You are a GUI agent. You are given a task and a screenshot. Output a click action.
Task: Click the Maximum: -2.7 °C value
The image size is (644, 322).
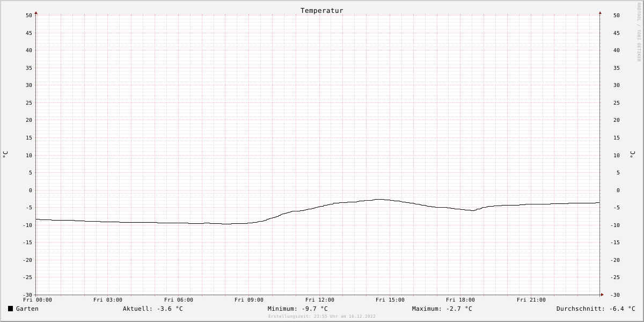tap(442, 309)
